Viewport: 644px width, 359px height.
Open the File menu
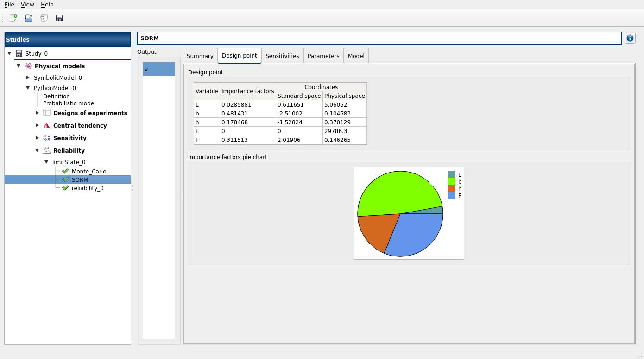[x=9, y=4]
